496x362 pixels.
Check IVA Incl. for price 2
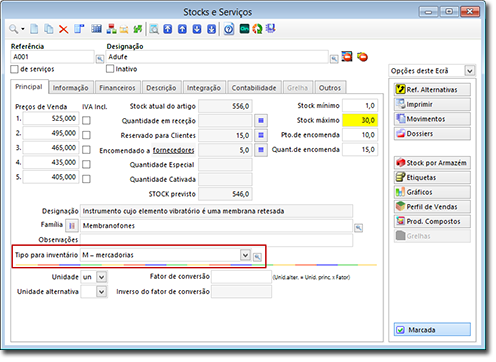(86, 135)
